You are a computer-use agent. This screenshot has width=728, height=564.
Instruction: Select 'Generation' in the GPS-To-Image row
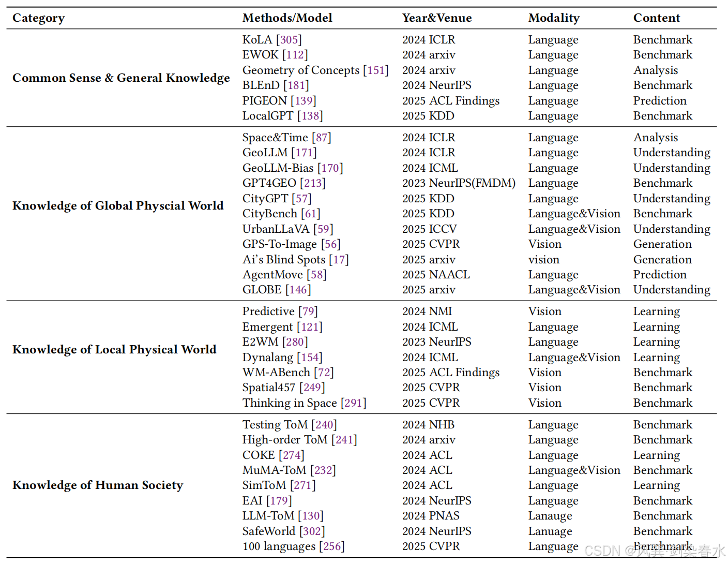point(662,244)
